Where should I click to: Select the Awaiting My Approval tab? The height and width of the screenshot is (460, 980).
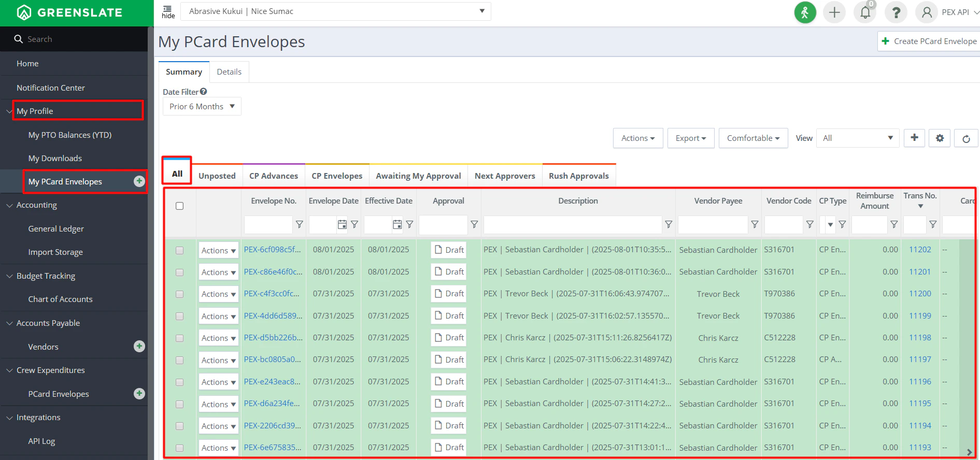click(x=418, y=176)
